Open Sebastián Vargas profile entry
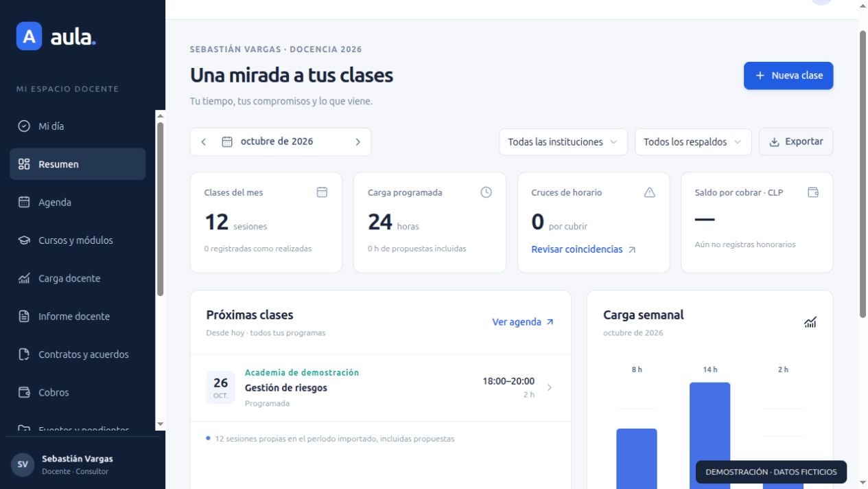 coord(78,464)
